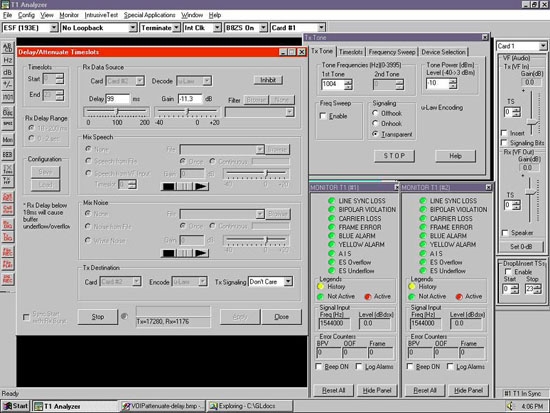Open the IntrusiveTest menu

coord(101,15)
